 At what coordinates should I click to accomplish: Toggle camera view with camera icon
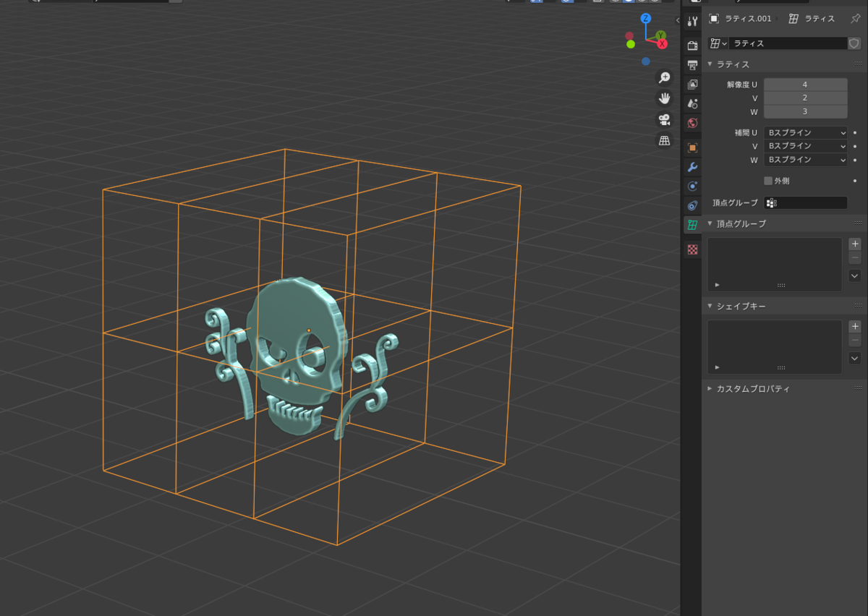click(664, 119)
